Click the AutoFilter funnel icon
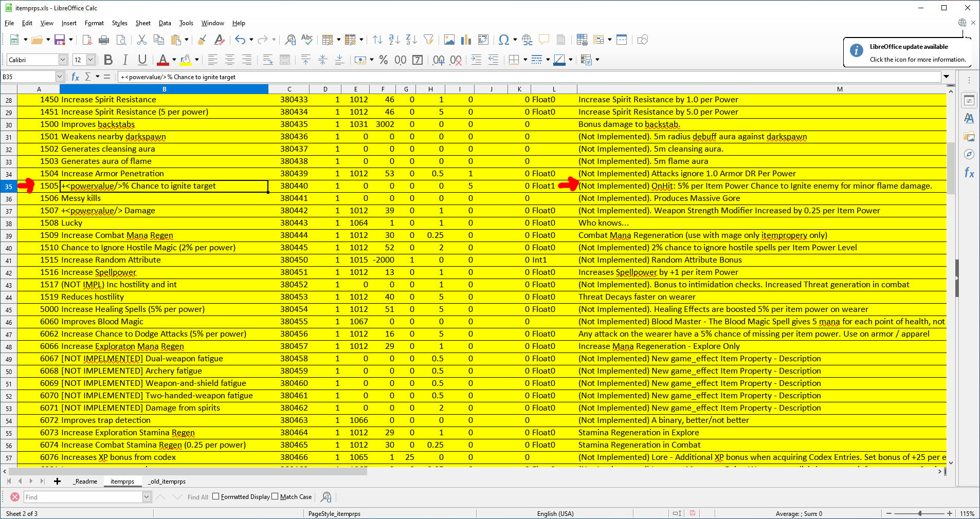980x519 pixels. click(428, 40)
